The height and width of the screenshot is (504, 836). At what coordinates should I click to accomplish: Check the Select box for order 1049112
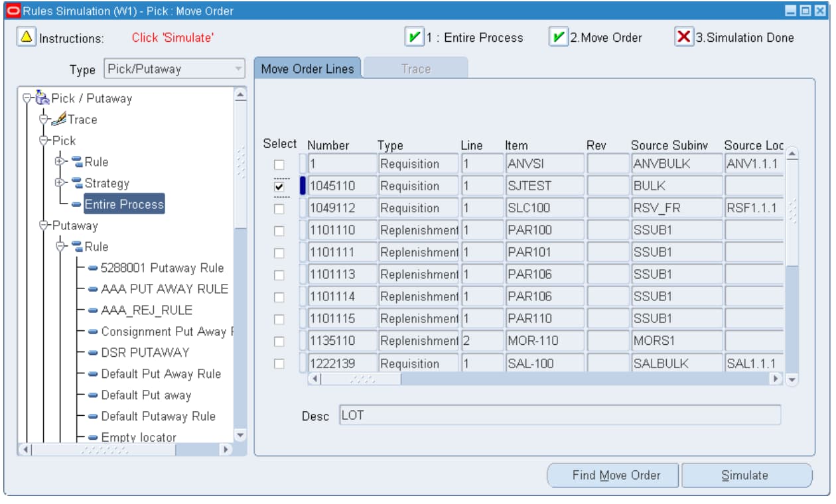point(279,208)
